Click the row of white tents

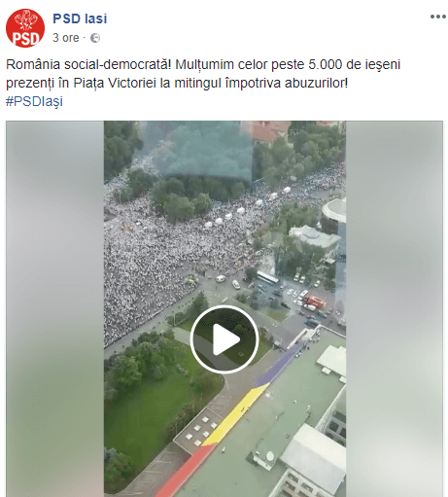click(x=246, y=207)
